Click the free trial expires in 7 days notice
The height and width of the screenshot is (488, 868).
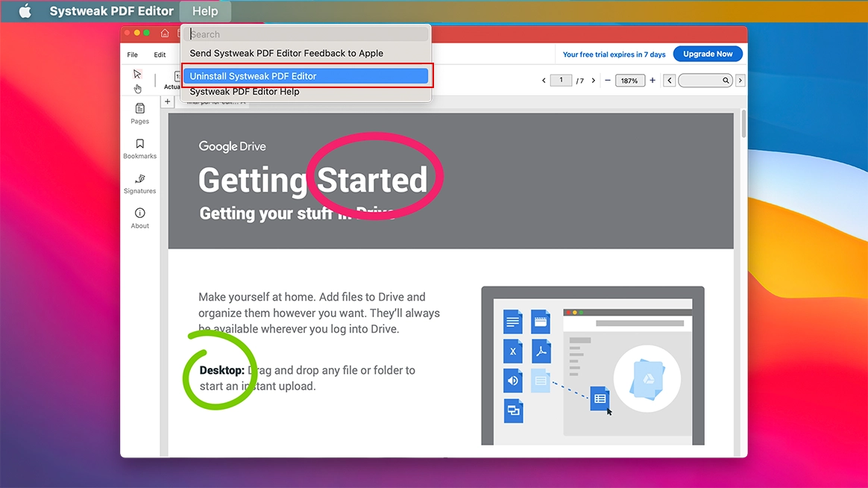pyautogui.click(x=614, y=54)
